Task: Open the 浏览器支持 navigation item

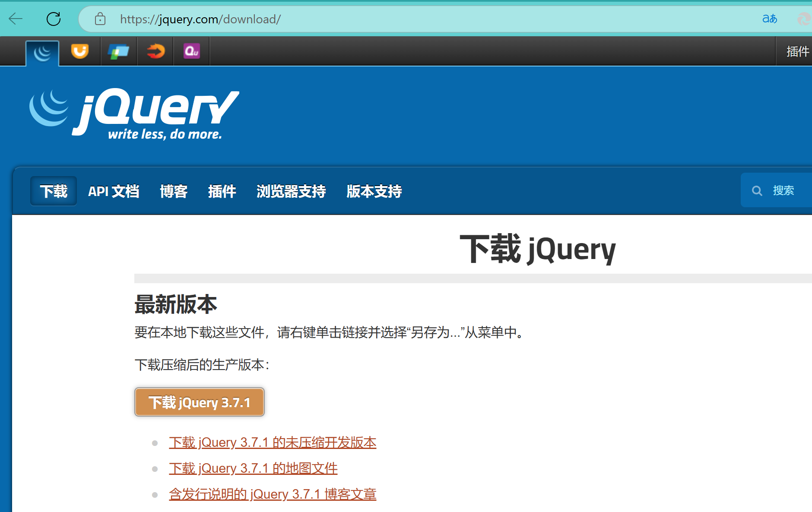Action: click(x=291, y=191)
